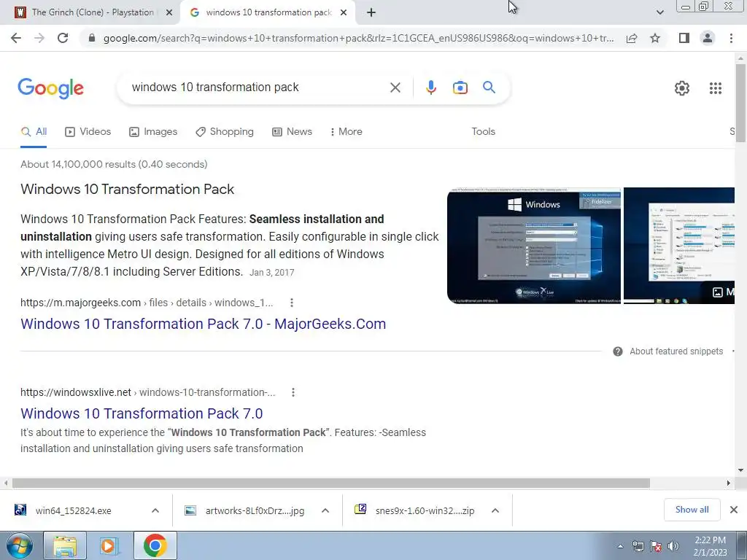
Task: Search by image with camera icon
Action: (460, 87)
